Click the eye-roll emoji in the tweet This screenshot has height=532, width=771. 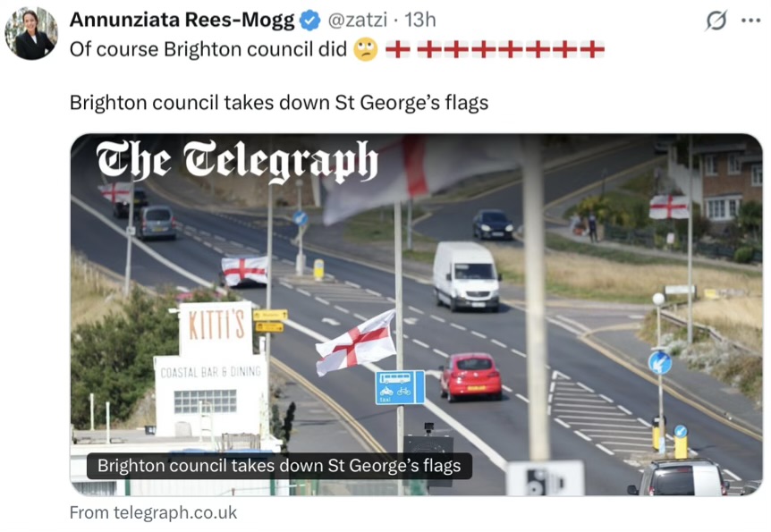[x=366, y=49]
